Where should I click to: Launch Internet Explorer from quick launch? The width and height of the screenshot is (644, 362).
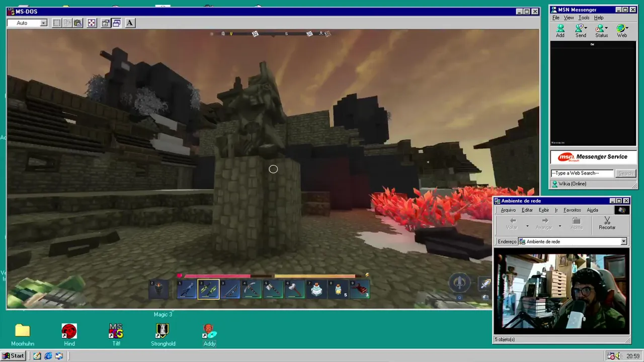pos(48,356)
